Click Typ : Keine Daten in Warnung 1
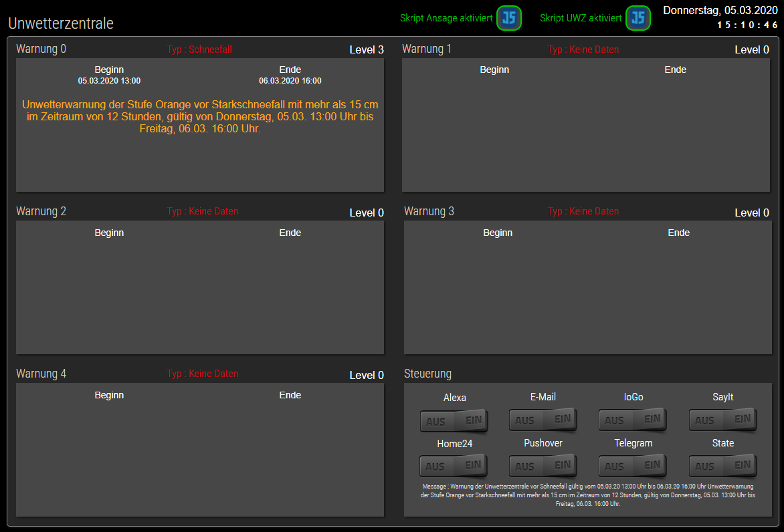The image size is (784, 532). coord(583,49)
